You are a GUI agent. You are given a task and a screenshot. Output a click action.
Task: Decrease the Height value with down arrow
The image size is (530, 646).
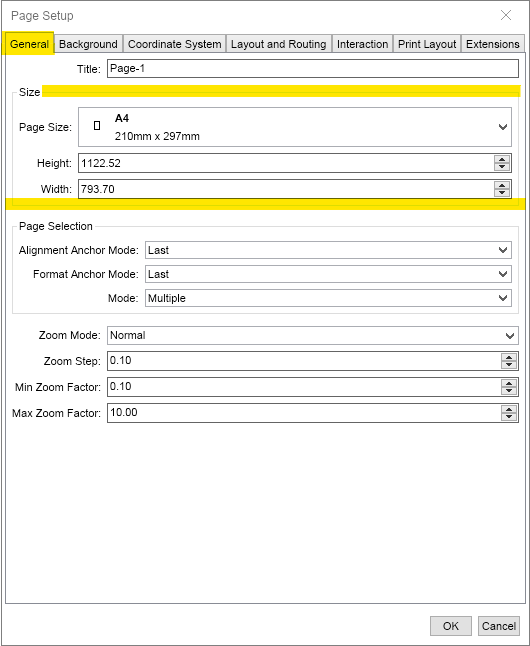(502, 167)
